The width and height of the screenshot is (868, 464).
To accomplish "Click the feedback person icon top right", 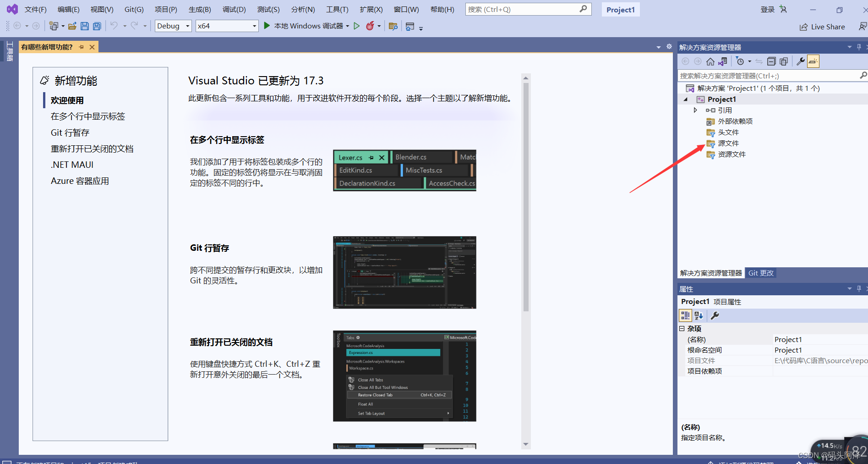I will (863, 27).
